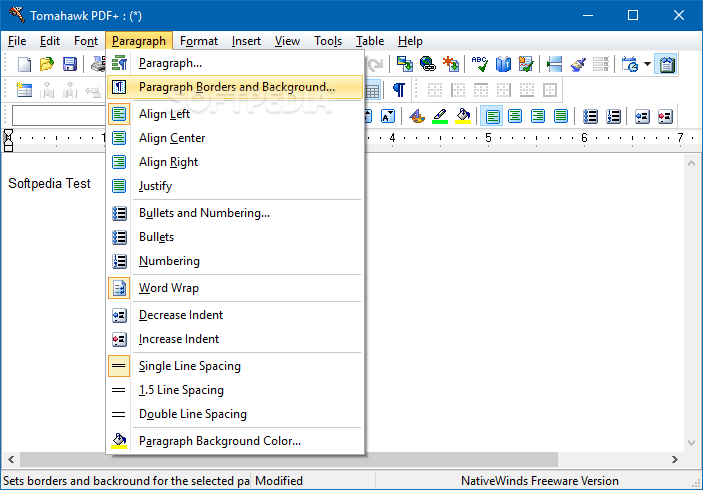This screenshot has width=703, height=490.
Task: Click the paintbrush toolbar icon
Action: click(578, 64)
